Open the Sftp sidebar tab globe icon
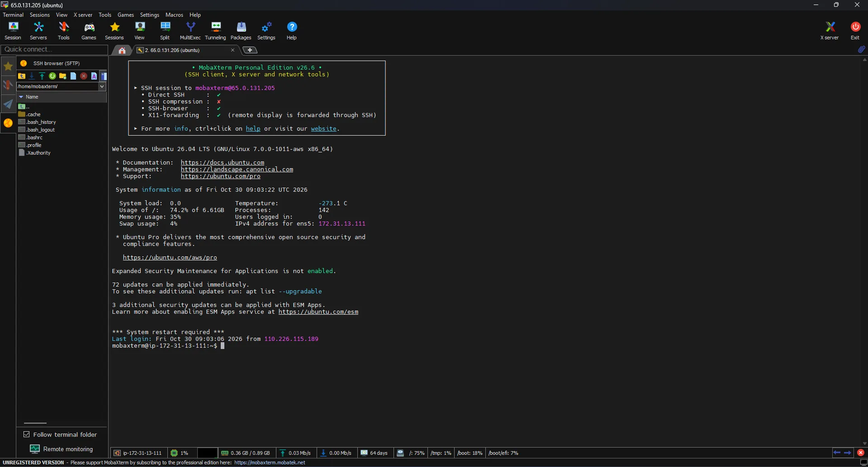Image resolution: width=868 pixels, height=467 pixels. pyautogui.click(x=8, y=123)
